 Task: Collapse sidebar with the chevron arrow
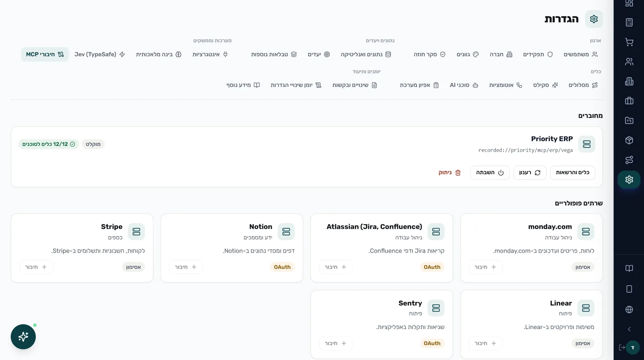click(x=629, y=329)
